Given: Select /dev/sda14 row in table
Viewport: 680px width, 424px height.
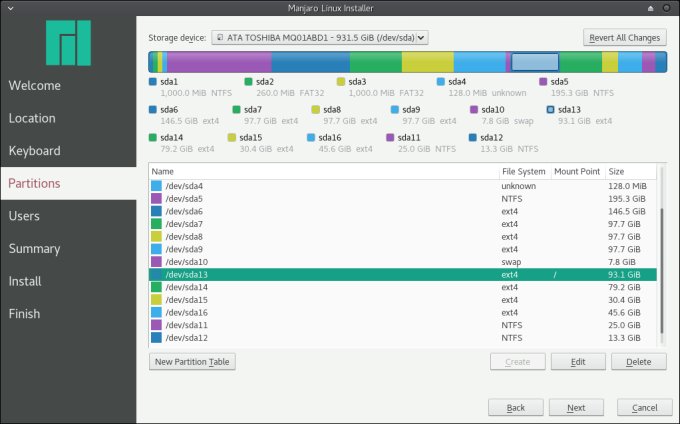Looking at the screenshot, I should click(402, 287).
